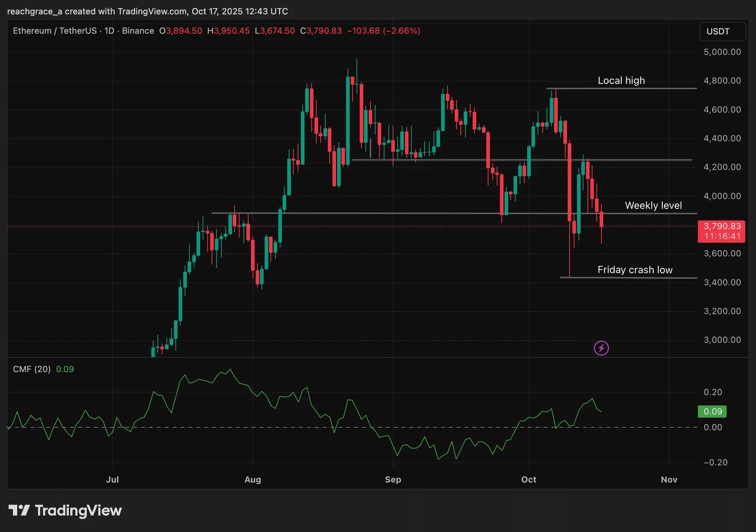Screen dimensions: 756x532
Task: Click the 0.20 CMF scale label
Action: [713, 392]
